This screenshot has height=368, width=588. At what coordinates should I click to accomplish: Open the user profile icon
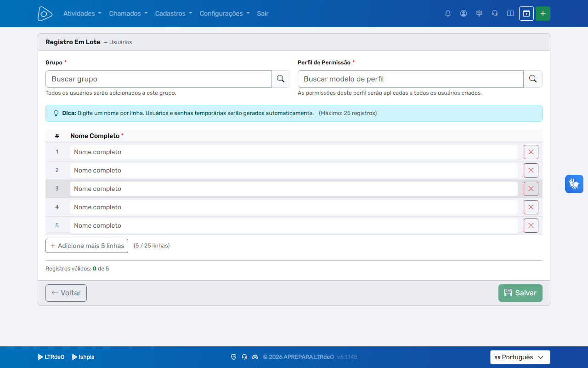pos(464,13)
